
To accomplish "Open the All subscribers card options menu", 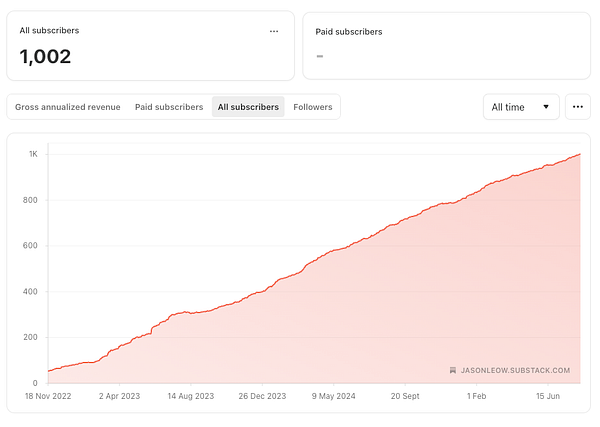I will [274, 31].
